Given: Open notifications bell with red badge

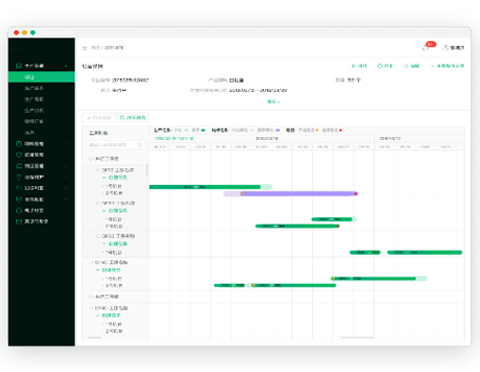Looking at the screenshot, I should [x=426, y=48].
